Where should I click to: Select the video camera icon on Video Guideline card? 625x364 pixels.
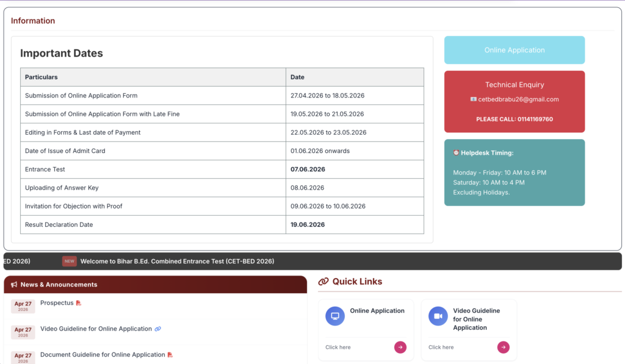tap(438, 315)
